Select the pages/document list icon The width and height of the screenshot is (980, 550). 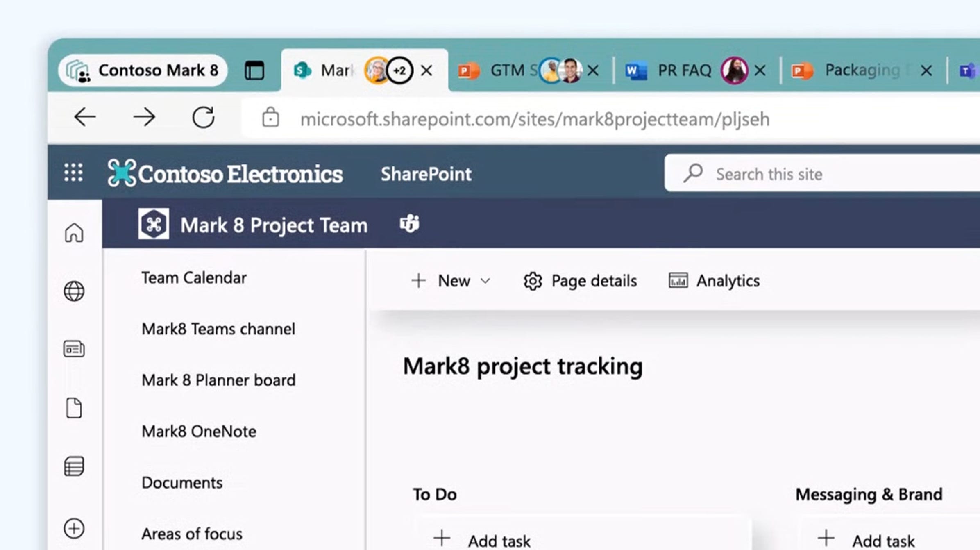pos(74,348)
